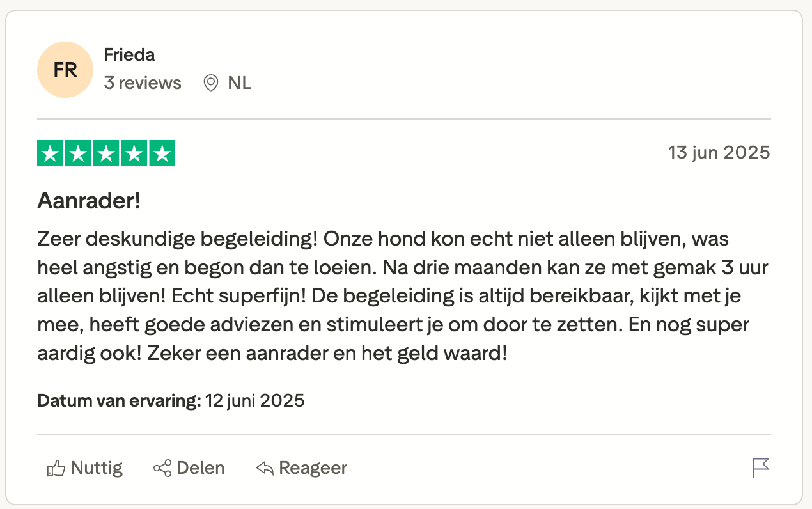812x509 pixels.
Task: Mark review as Nuttig
Action: coord(85,469)
